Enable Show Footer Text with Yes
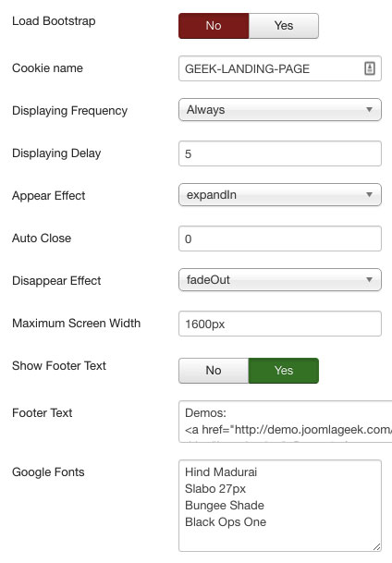The width and height of the screenshot is (392, 563). coord(284,371)
